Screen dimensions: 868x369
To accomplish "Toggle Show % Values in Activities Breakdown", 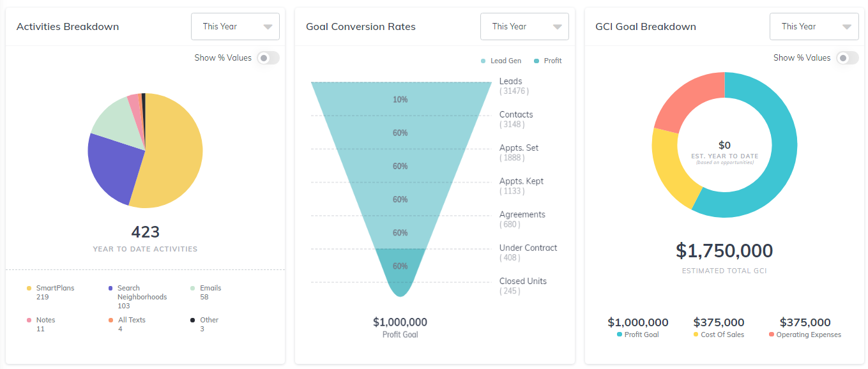I will tap(268, 58).
